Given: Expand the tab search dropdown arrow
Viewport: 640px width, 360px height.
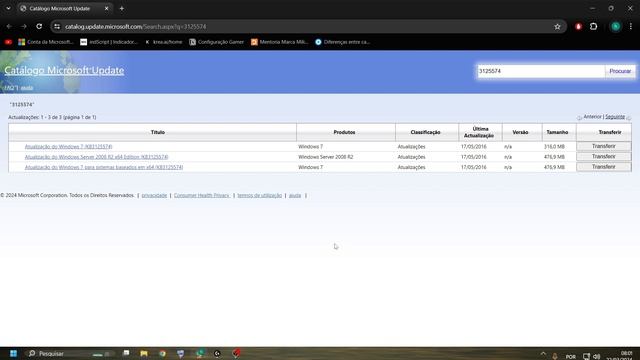Looking at the screenshot, I should [8, 9].
